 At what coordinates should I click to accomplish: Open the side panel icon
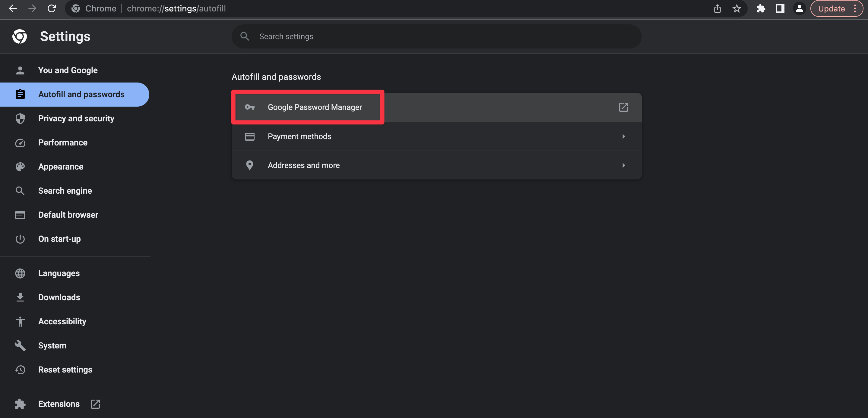[x=780, y=8]
